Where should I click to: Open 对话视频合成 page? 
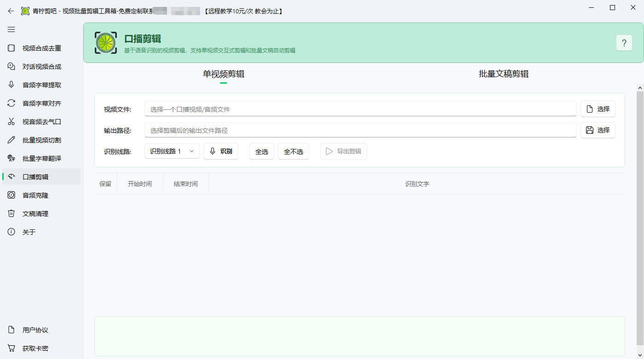point(41,67)
